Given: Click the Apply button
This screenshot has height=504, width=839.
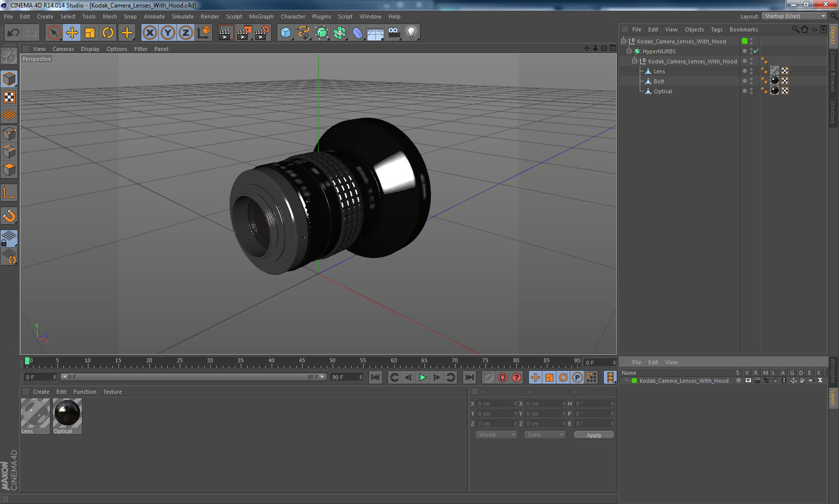Looking at the screenshot, I should (594, 435).
